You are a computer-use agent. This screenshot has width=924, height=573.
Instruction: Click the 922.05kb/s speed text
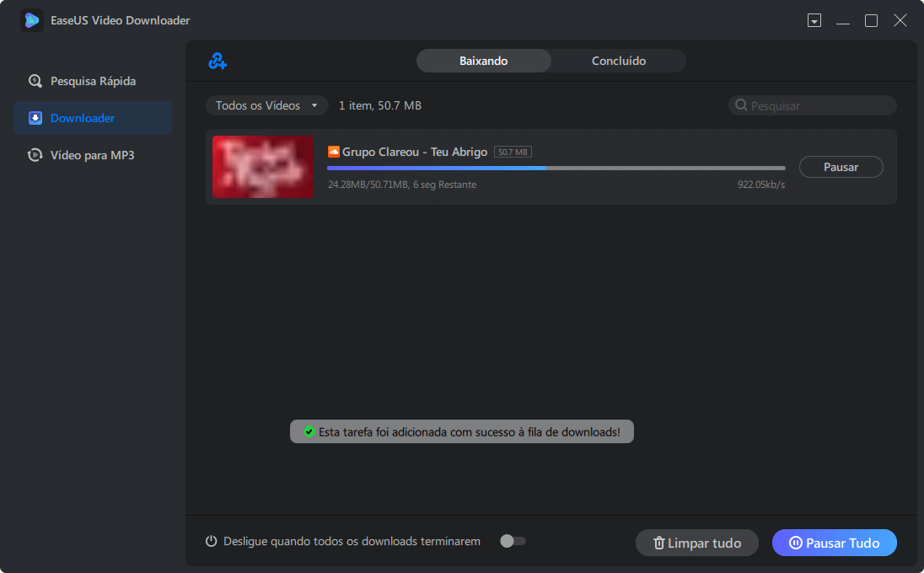760,185
